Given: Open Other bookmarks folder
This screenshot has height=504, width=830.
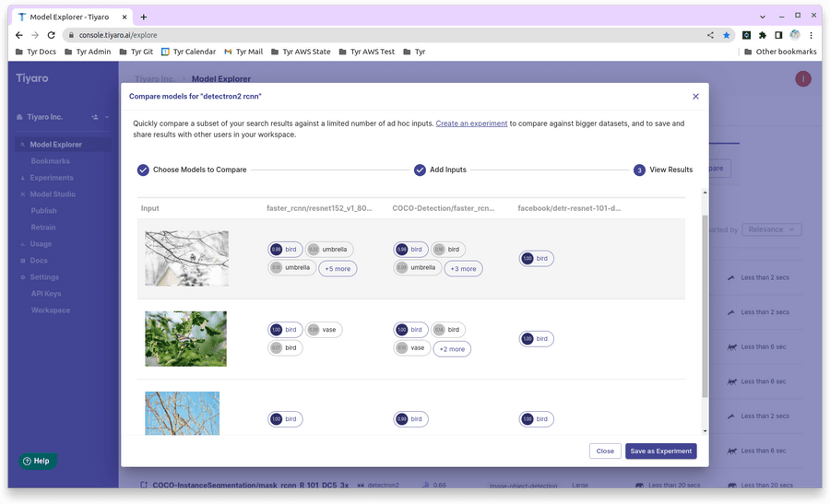Looking at the screenshot, I should 780,52.
